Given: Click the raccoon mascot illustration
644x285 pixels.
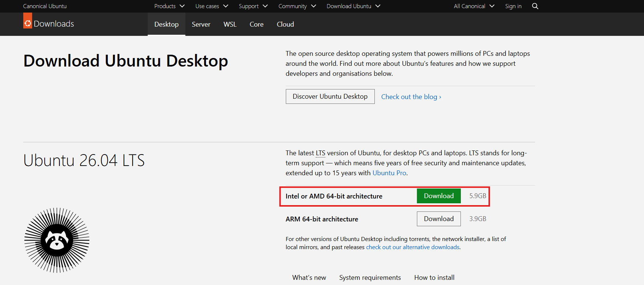Looking at the screenshot, I should click(x=57, y=240).
